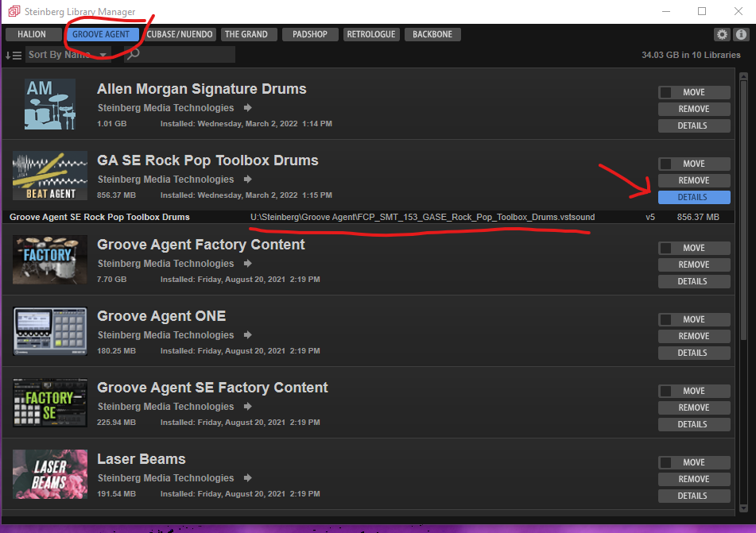Open the Sort By Name dropdown
756x533 pixels.
[68, 55]
